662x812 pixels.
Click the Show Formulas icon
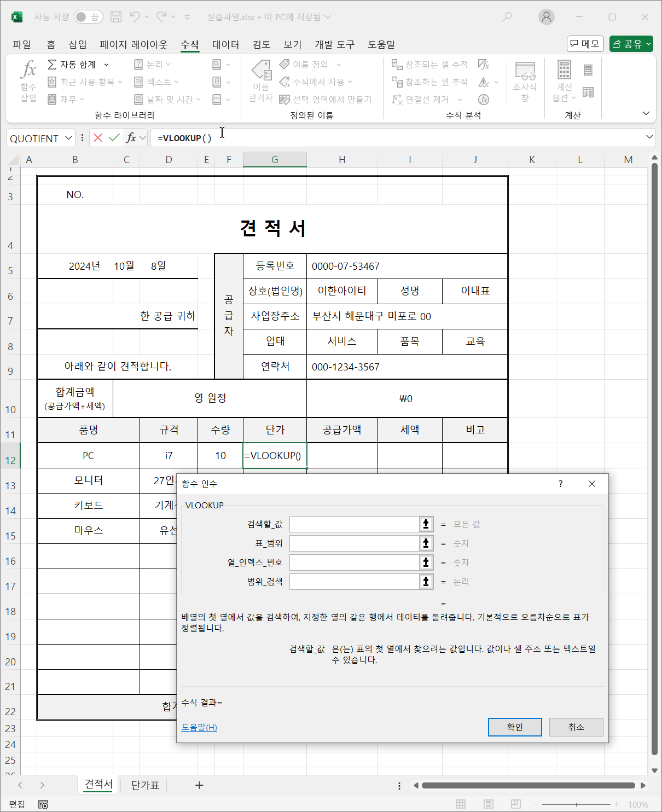click(484, 65)
